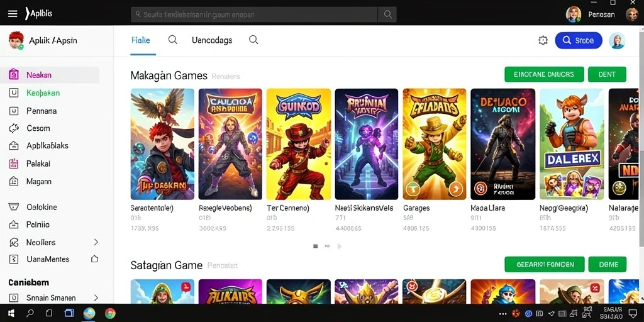Open Cesom sidebar entry
Screen dimensions: 644x322
(38, 128)
